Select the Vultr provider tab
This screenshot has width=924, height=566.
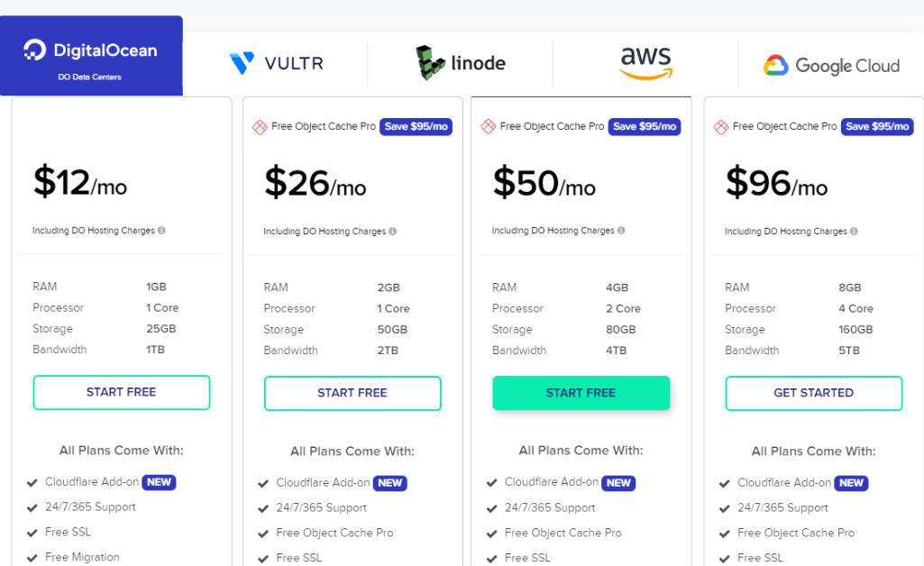(276, 63)
